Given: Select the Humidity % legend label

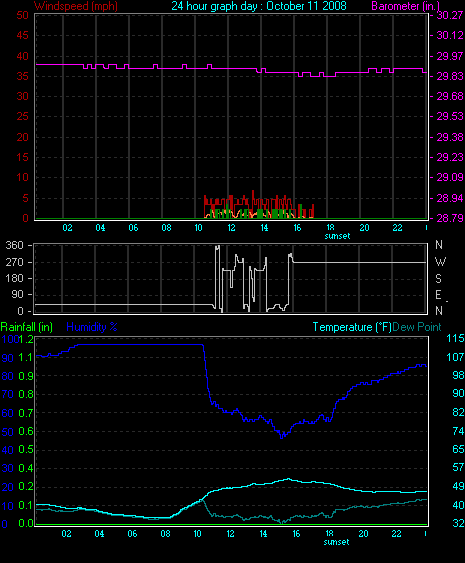Looking at the screenshot, I should 92,327.
